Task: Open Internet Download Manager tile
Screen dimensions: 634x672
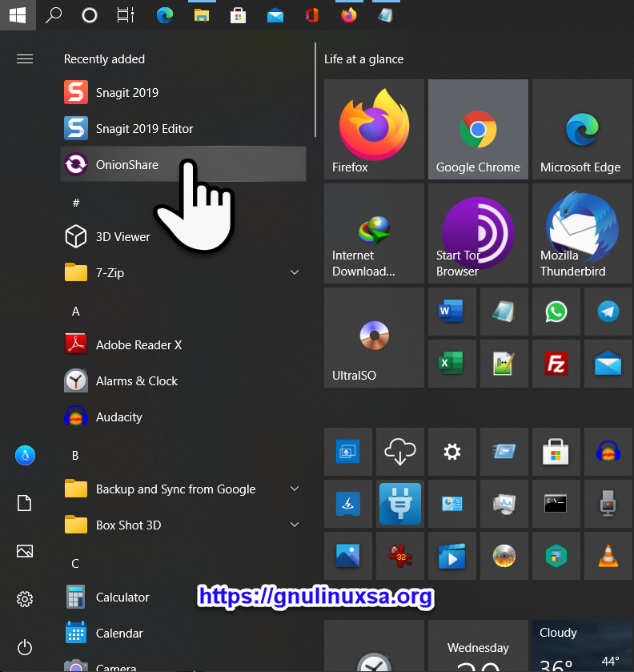Action: pyautogui.click(x=374, y=233)
